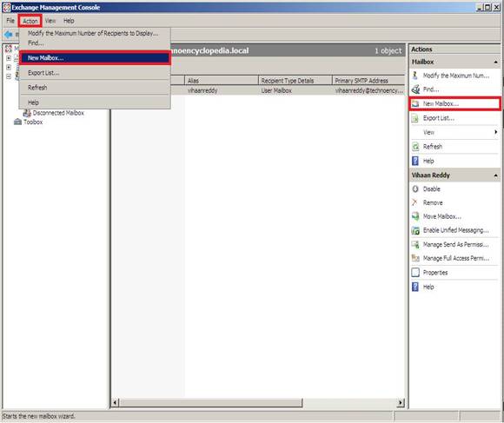Click Export List... link in Actions pane
The height and width of the screenshot is (423, 504).
pyautogui.click(x=439, y=118)
